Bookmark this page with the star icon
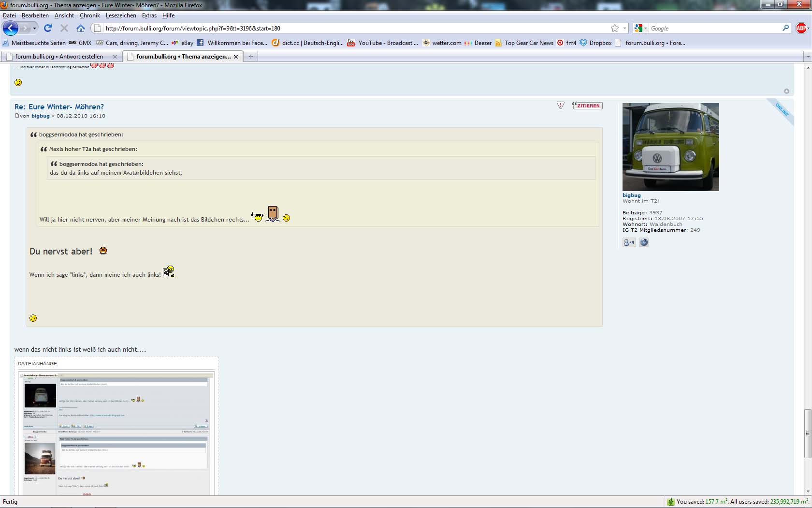The image size is (812, 508). click(614, 28)
